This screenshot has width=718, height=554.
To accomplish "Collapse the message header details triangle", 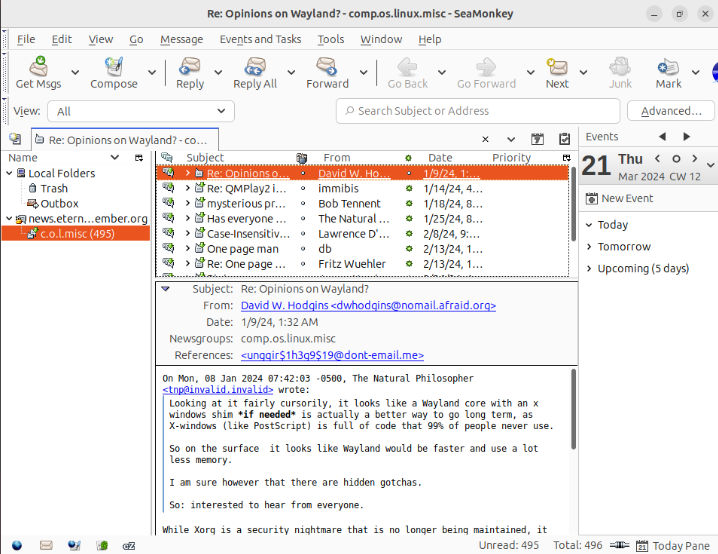I will 165,288.
